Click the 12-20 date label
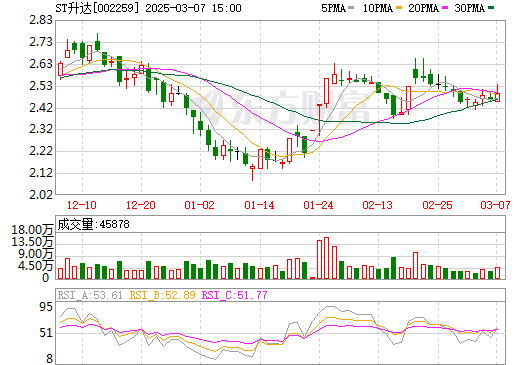 (141, 205)
